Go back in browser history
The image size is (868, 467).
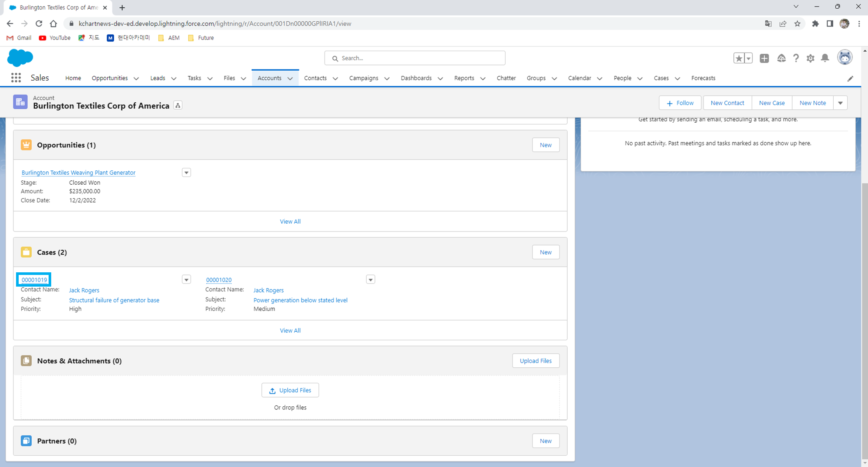(x=10, y=23)
